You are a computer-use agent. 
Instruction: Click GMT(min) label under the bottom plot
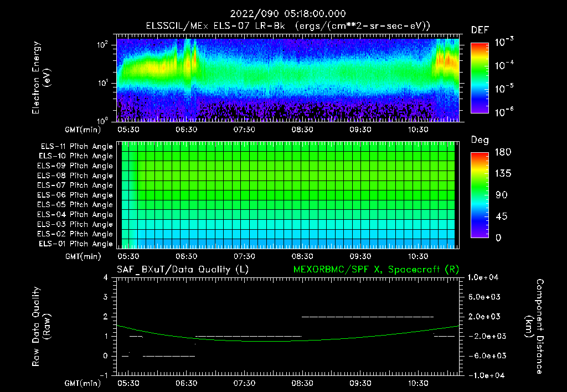coord(83,383)
